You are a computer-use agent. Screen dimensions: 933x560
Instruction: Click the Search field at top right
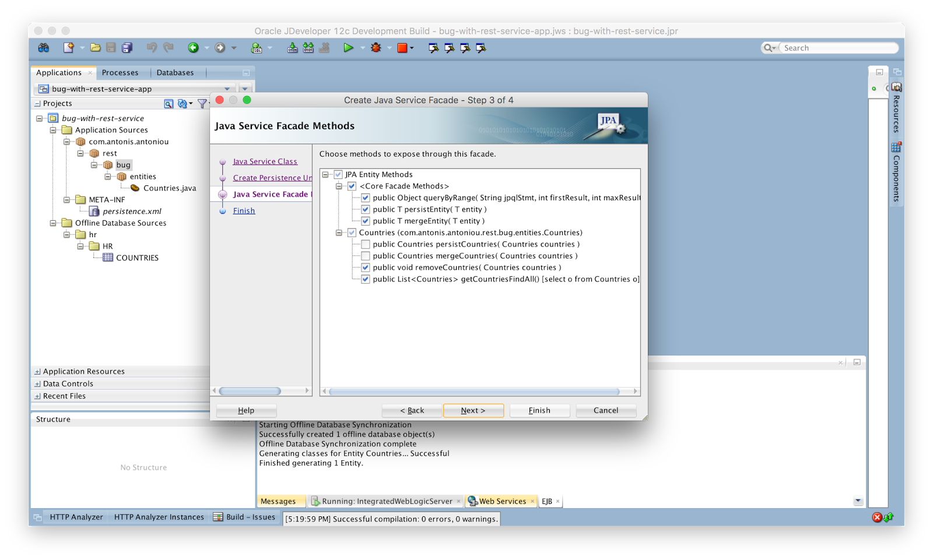point(837,48)
